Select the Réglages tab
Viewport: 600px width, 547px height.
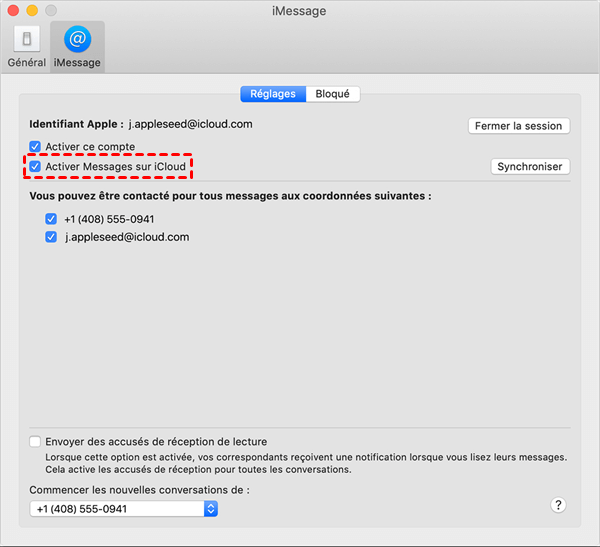[272, 94]
